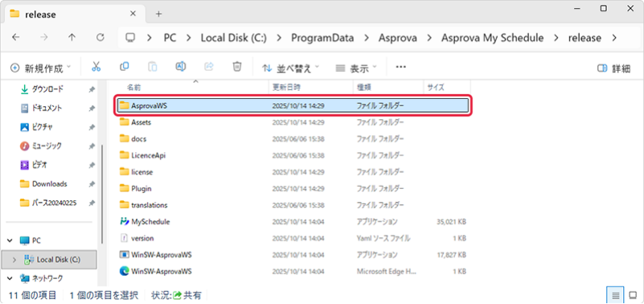
Task: Go forward with the right arrow
Action: pos(44,38)
